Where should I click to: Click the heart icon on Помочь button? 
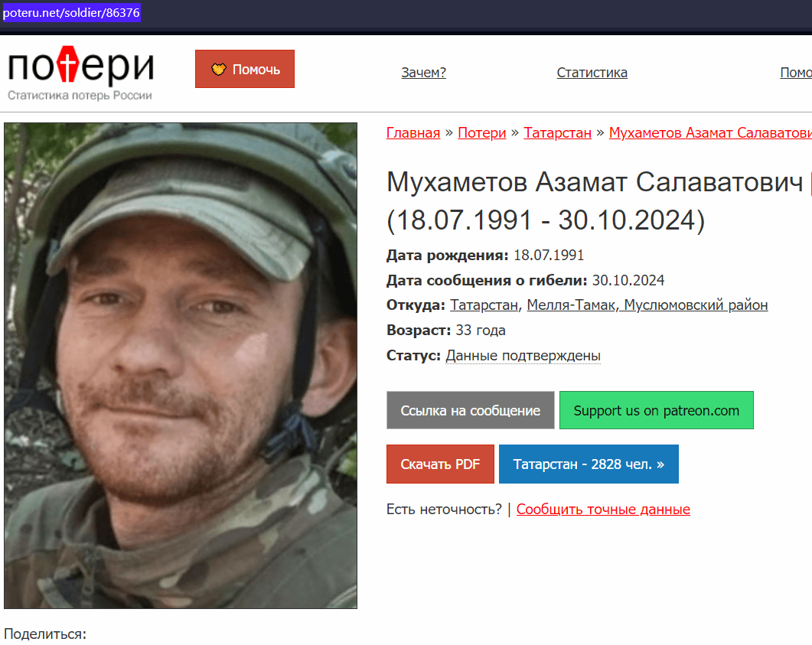tap(219, 69)
